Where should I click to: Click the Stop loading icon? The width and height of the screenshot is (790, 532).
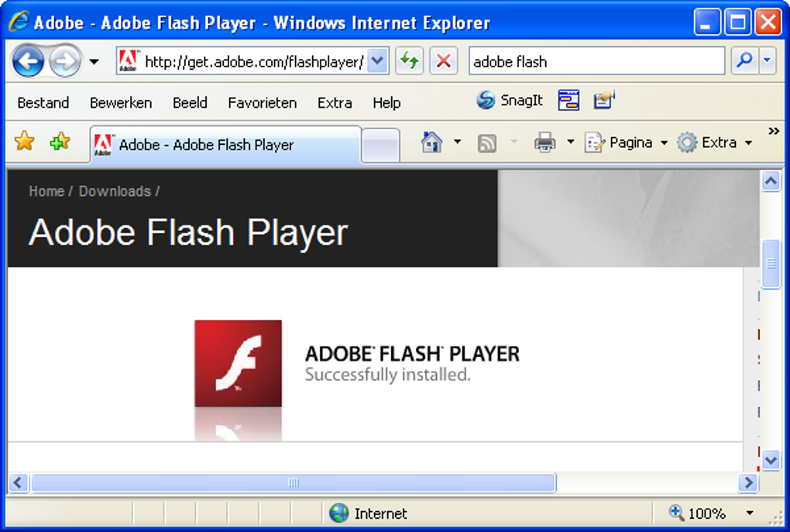click(443, 61)
